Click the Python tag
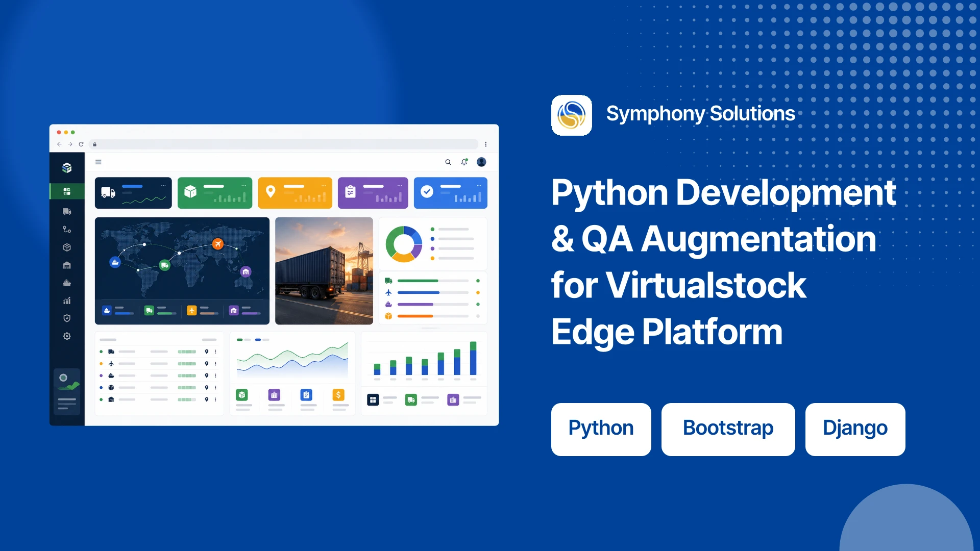This screenshot has height=551, width=980. coord(601,429)
